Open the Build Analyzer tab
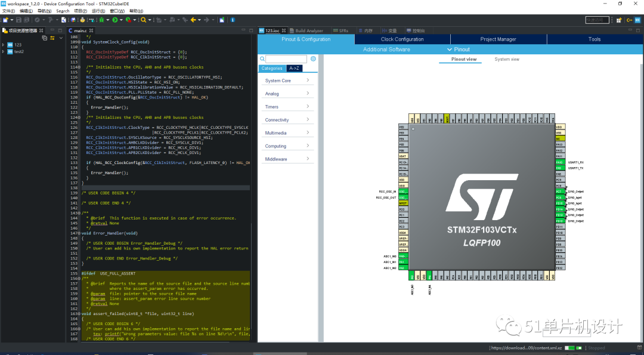Image resolution: width=644 pixels, height=355 pixels. tap(306, 31)
